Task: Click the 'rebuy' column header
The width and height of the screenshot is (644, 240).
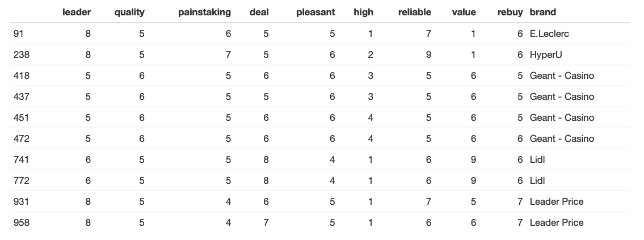Action: (x=510, y=12)
